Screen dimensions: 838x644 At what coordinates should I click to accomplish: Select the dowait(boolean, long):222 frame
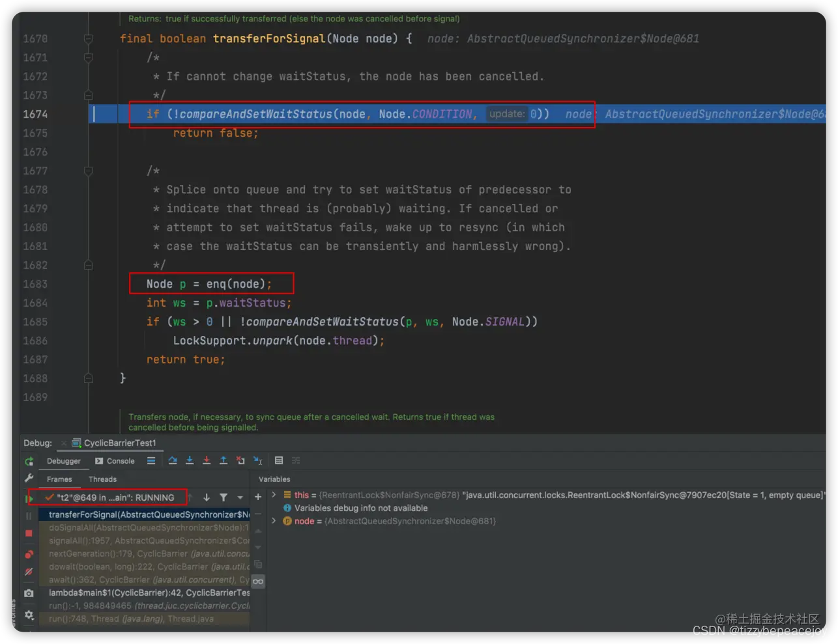[145, 567]
